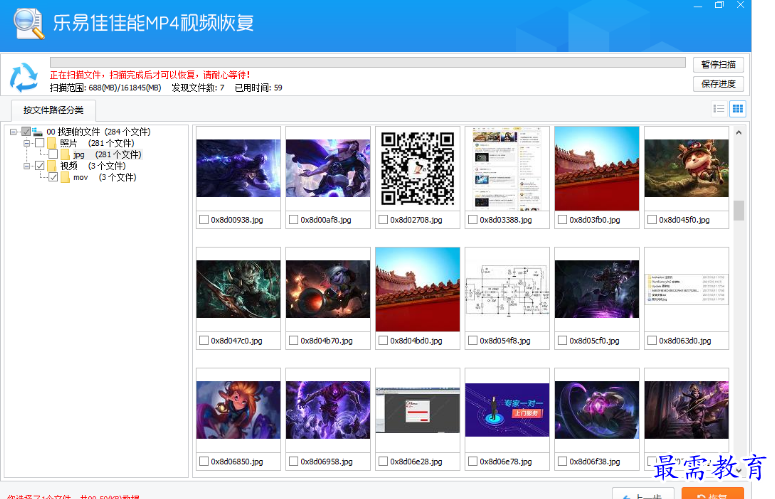Select the 0x8d00af8.jpg thumbnail image
The width and height of the screenshot is (775, 499).
pyautogui.click(x=328, y=168)
